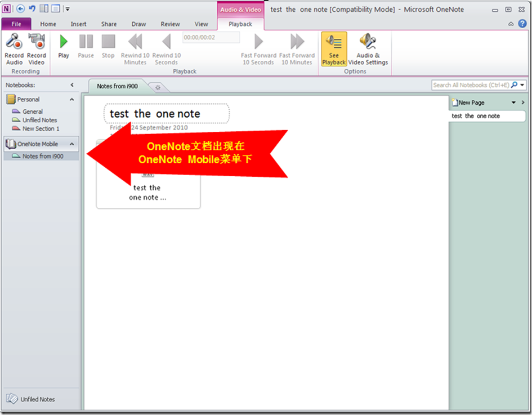Select the OneNote Mobile notebook
The height and width of the screenshot is (415, 532).
[37, 144]
